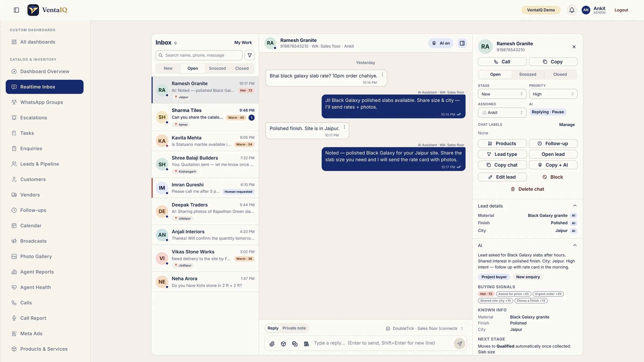644x362 pixels.
Task: Open the Imran Qureshi conversation
Action: [x=205, y=188]
